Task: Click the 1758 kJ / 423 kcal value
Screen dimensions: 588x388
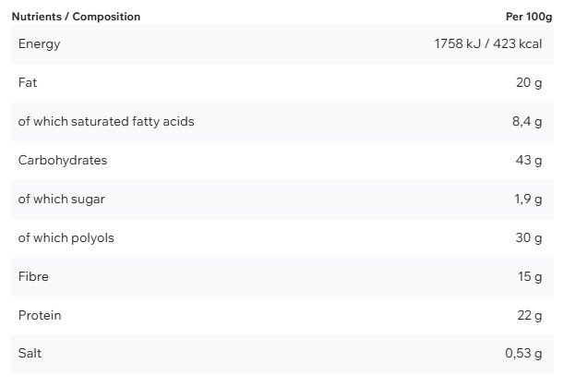Action: click(487, 44)
